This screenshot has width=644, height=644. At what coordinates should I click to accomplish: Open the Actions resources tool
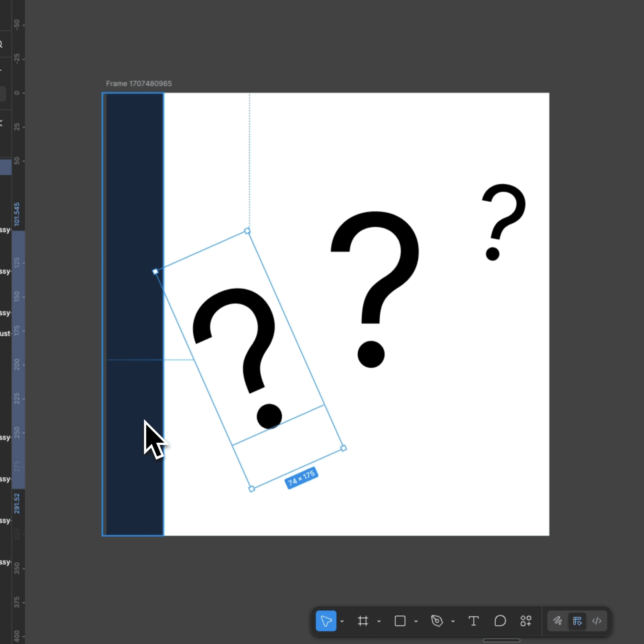pos(526,621)
